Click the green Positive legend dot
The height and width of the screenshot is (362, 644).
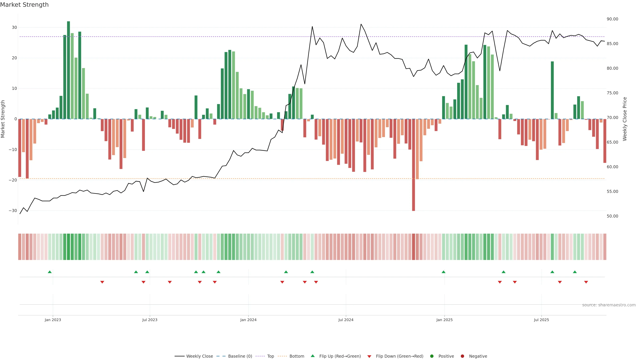click(432, 356)
